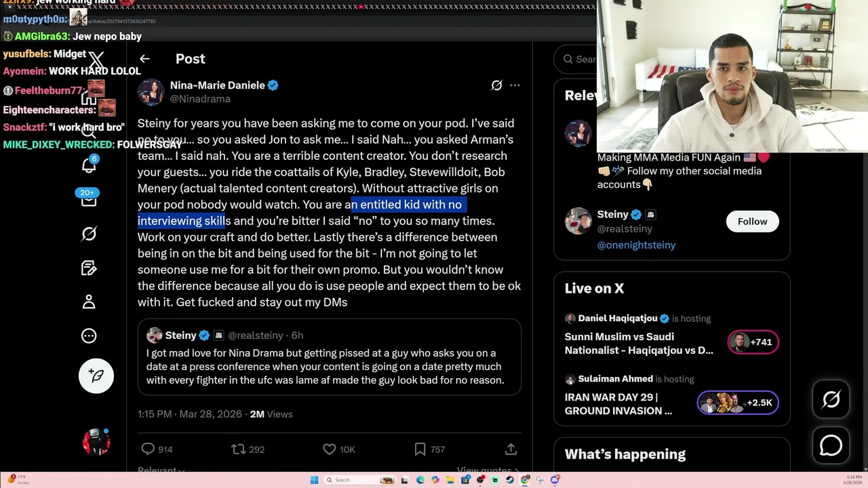
Task: Follow Steiny with the Follow button
Action: pos(752,222)
